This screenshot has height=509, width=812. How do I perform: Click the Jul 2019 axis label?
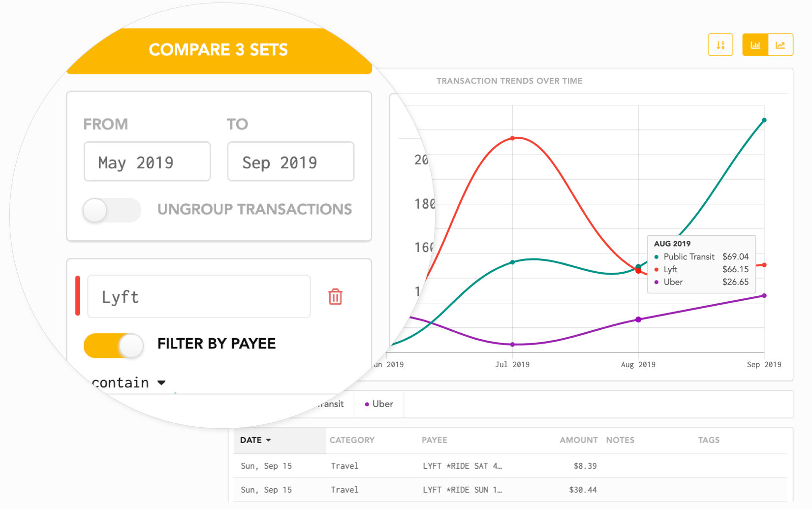pyautogui.click(x=512, y=365)
